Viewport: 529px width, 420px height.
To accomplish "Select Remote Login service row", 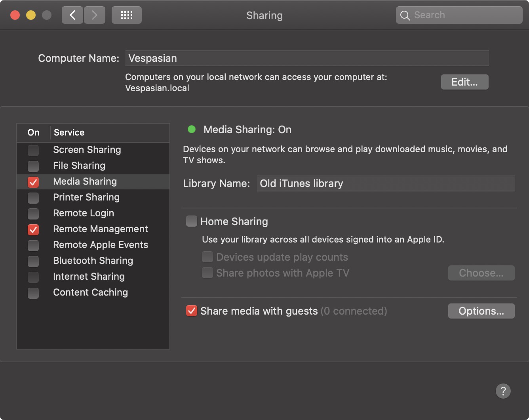I will pyautogui.click(x=83, y=213).
